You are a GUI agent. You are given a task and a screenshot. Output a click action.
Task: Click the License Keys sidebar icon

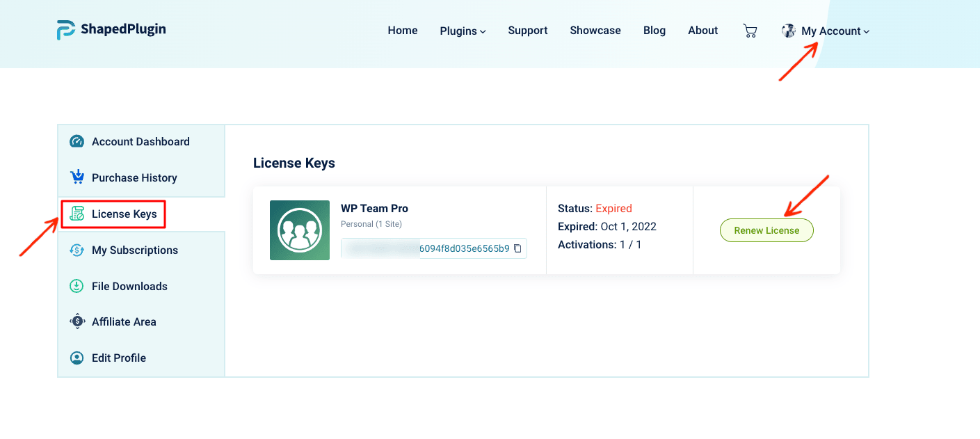[77, 214]
